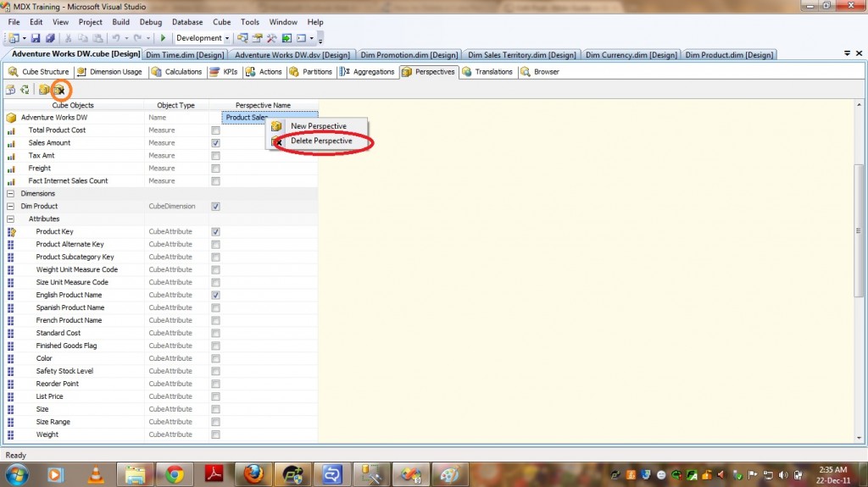Click the Product Sales perspective name field

270,118
